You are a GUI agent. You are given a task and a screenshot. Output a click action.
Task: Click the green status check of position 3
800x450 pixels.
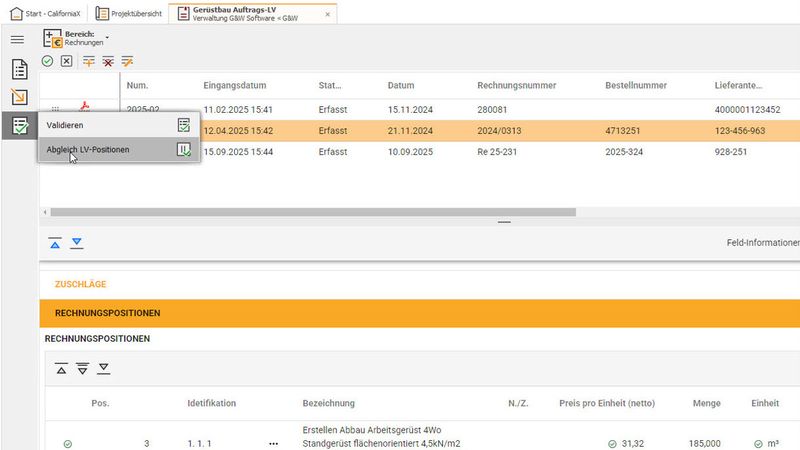[67, 444]
